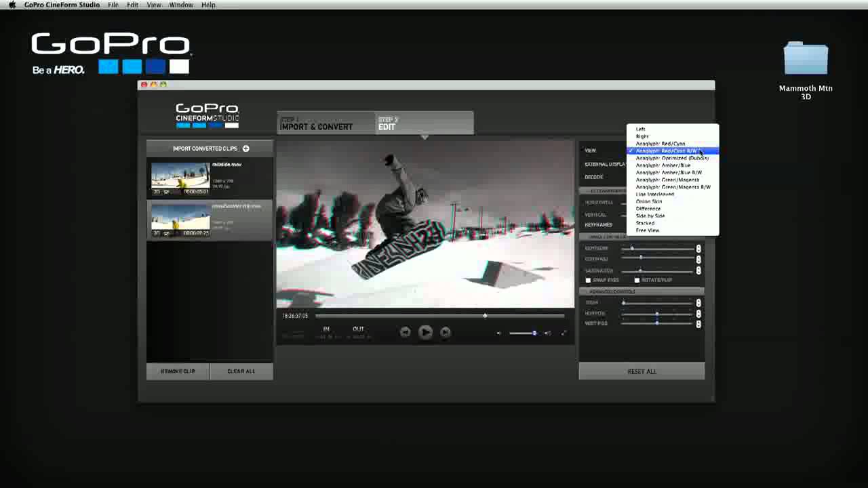Screen dimensions: 868x488
Task: Switch to the Edit step tab
Action: 424,123
